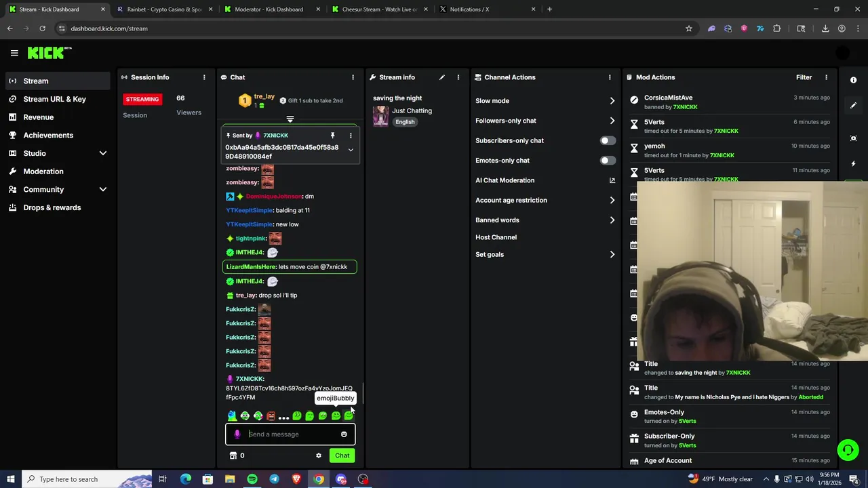
Task: Click Host Channel action
Action: click(x=496, y=237)
